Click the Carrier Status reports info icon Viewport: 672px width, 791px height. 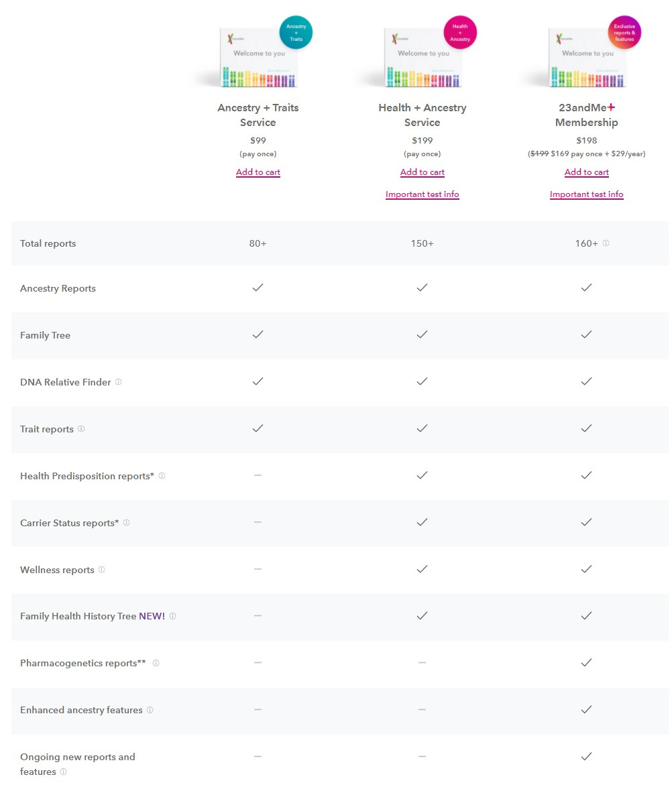(x=126, y=522)
